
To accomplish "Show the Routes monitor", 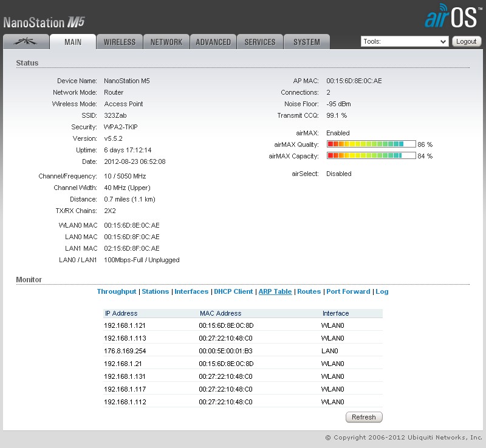I will (x=309, y=291).
